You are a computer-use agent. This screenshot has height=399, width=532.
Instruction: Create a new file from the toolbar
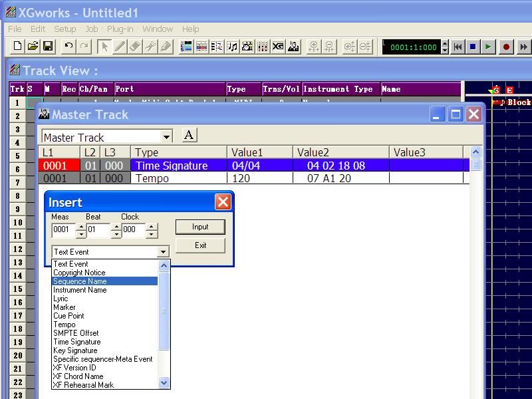click(17, 46)
